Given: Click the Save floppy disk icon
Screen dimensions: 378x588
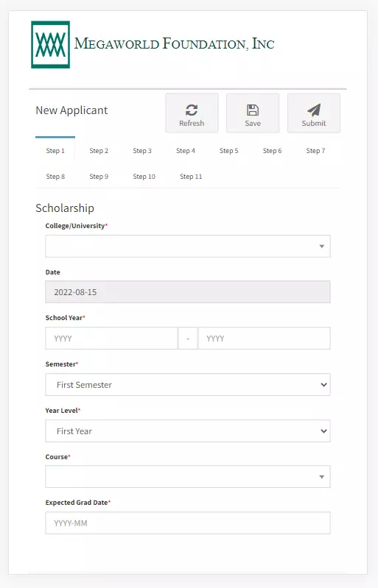Looking at the screenshot, I should pyautogui.click(x=253, y=110).
